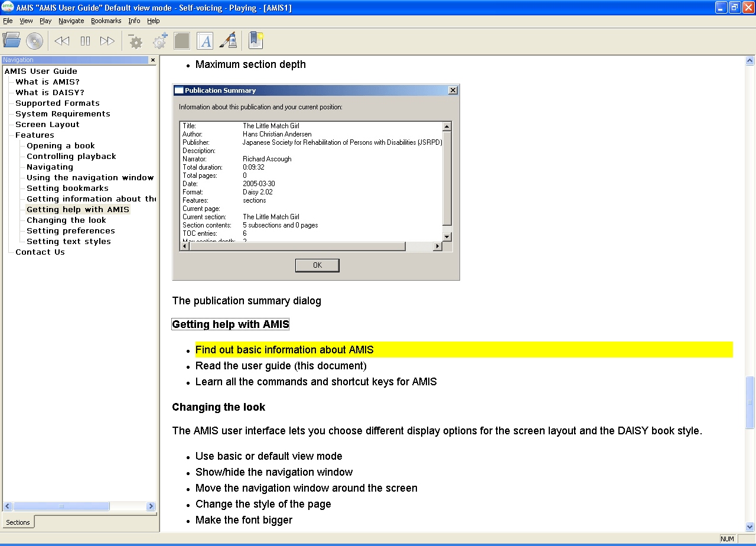The image size is (756, 546).
Task: Open the Info menu
Action: pyautogui.click(x=135, y=21)
